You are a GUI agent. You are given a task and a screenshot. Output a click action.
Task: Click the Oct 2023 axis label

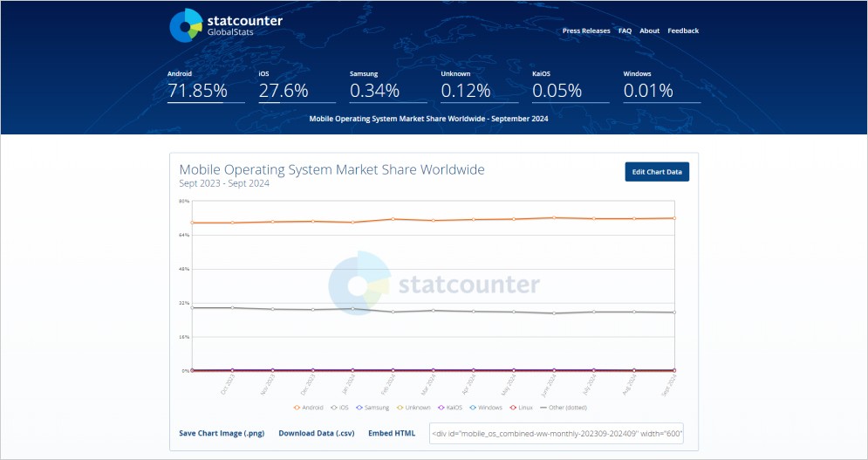[x=228, y=384]
